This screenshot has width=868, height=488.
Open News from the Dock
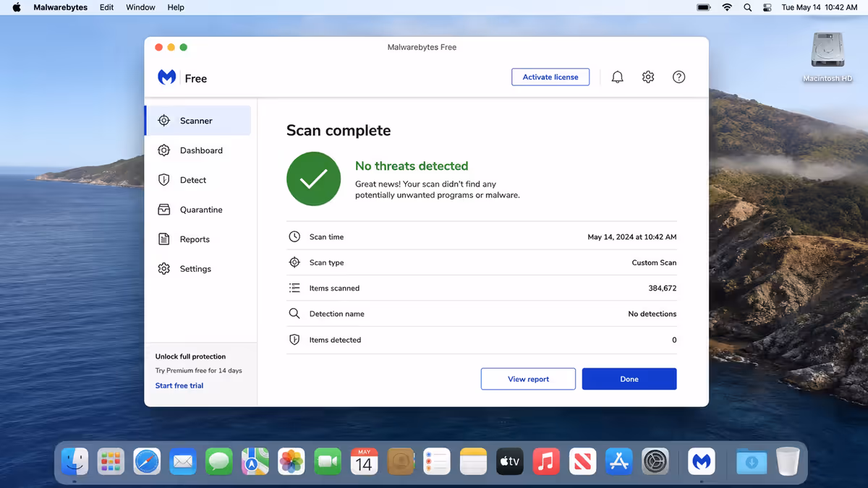tap(582, 461)
